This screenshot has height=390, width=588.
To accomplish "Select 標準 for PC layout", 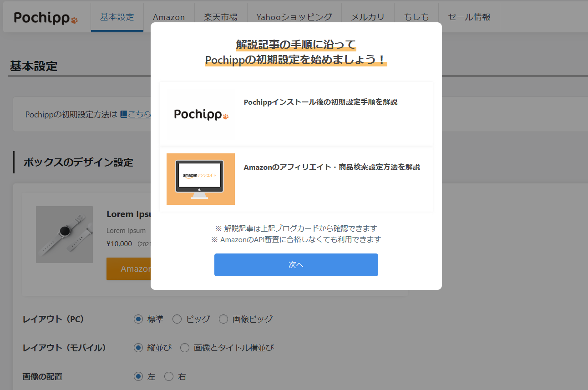I will pos(138,319).
